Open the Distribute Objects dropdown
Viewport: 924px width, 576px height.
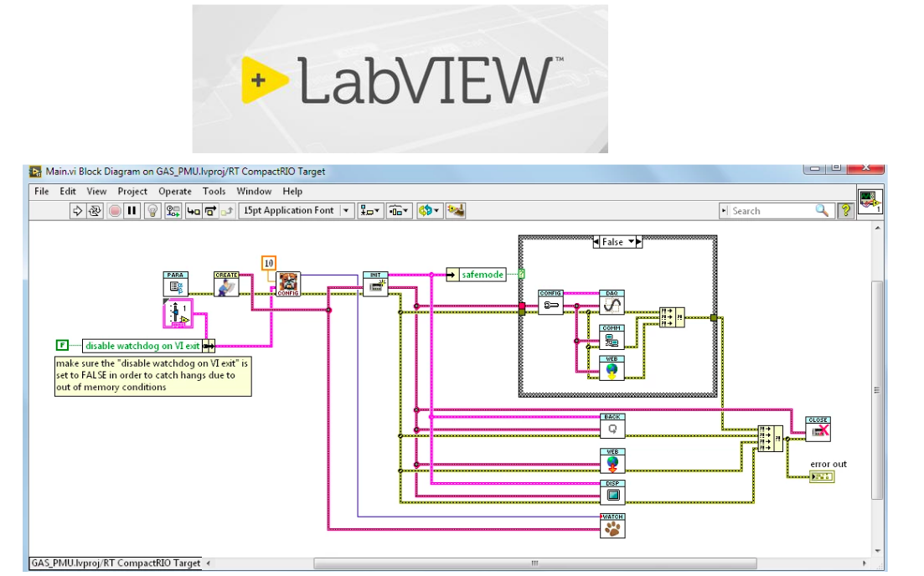point(399,211)
